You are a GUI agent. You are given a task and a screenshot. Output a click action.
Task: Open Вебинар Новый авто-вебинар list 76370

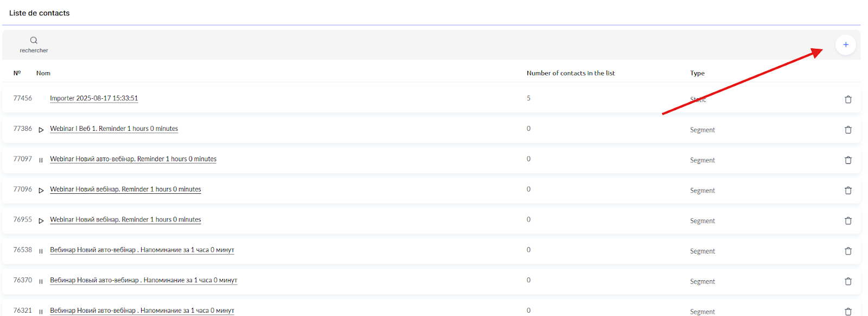[143, 280]
